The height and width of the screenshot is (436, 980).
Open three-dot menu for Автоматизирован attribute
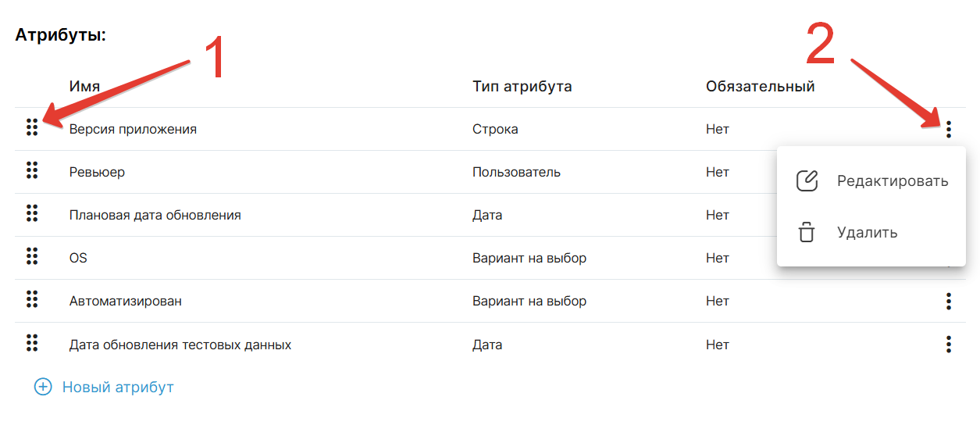pyautogui.click(x=949, y=301)
